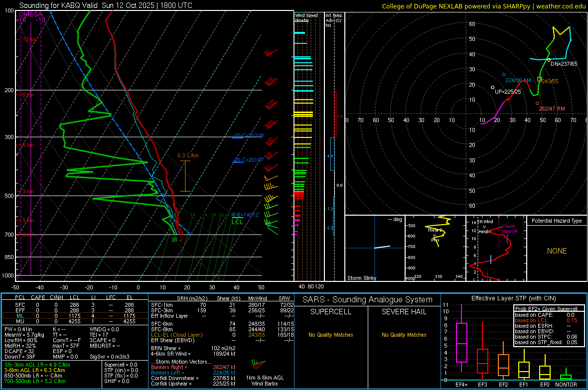Click the orange NONE hazard type
588x390 pixels.
[557, 251]
